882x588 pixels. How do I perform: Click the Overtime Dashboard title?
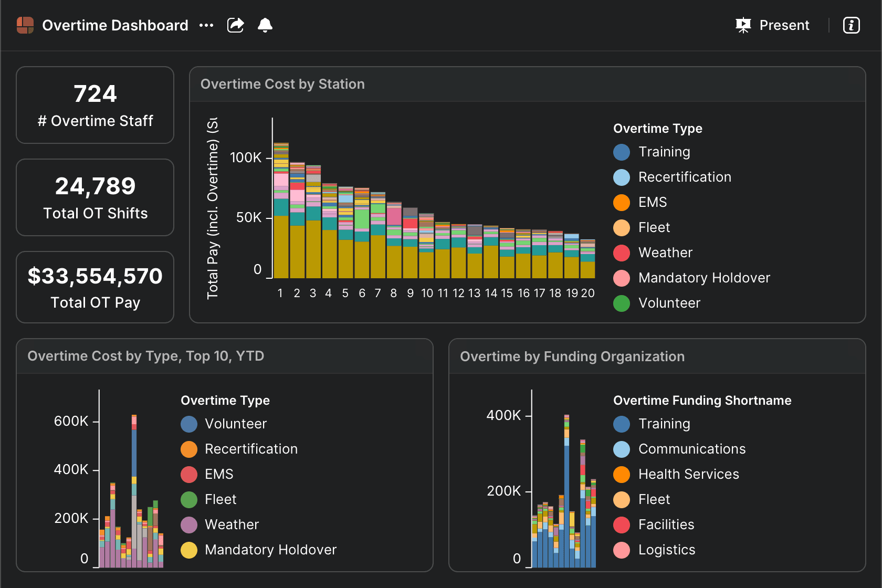(x=115, y=25)
